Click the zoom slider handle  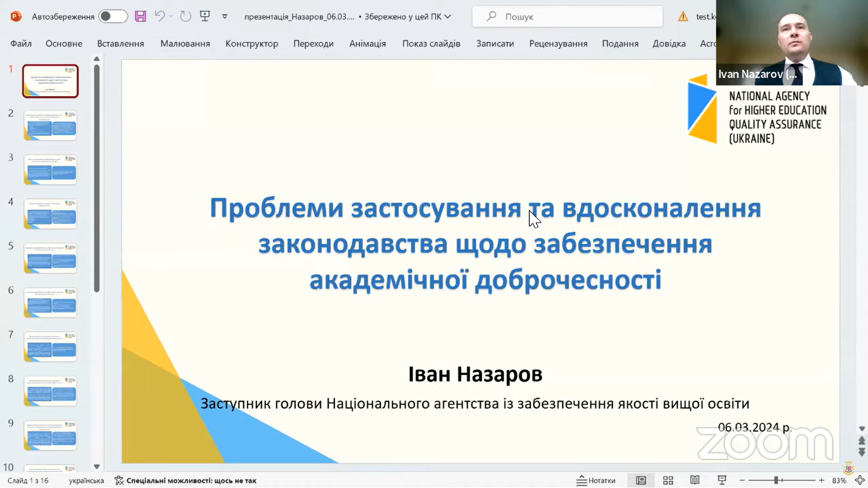(776, 480)
